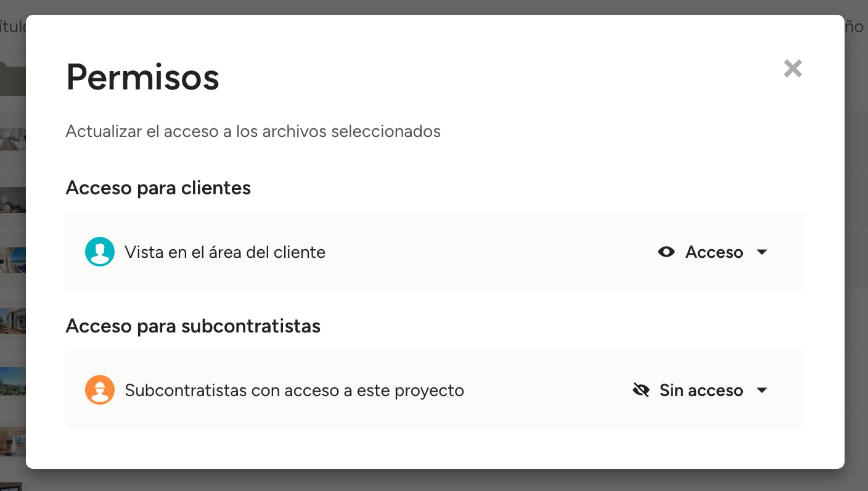Click the second file thumbnail behind the dialog

12,139
